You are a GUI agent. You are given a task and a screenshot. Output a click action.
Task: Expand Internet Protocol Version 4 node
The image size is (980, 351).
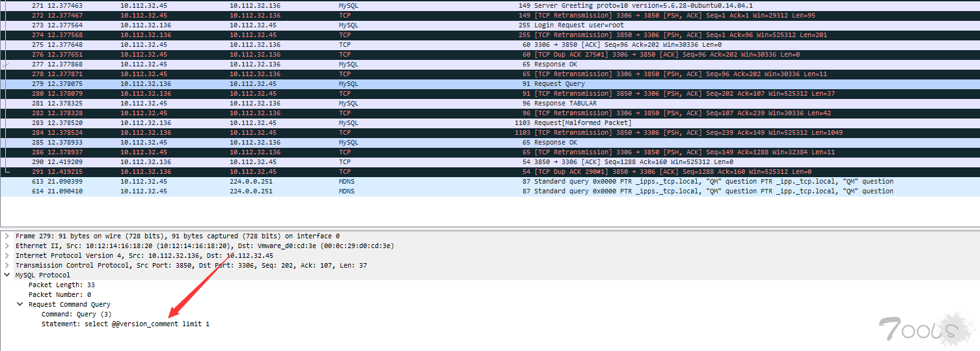point(7,255)
